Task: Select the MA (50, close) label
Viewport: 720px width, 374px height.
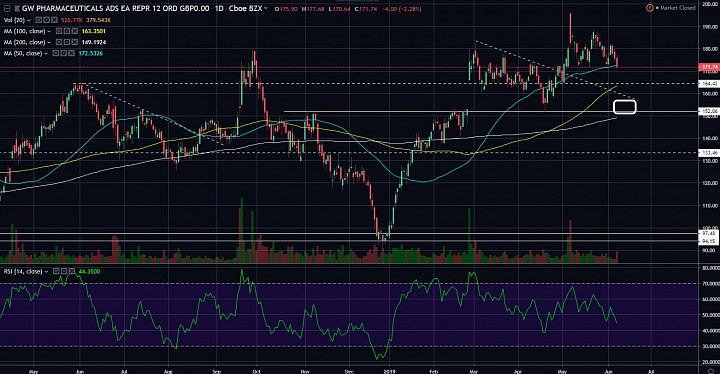Action: [23, 53]
